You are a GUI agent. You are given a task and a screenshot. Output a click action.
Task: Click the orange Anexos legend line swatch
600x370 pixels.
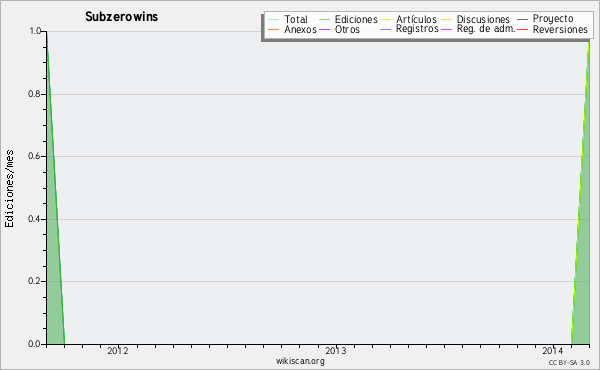pos(274,29)
